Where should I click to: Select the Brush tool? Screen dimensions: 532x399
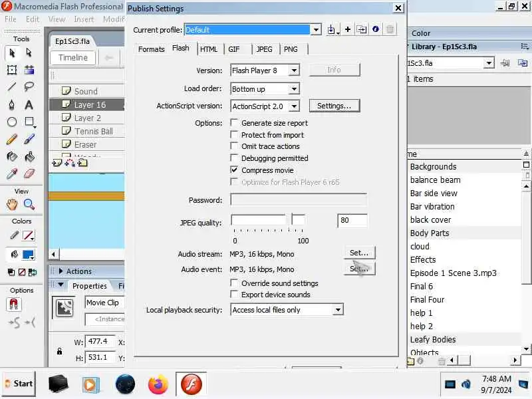tap(29, 139)
